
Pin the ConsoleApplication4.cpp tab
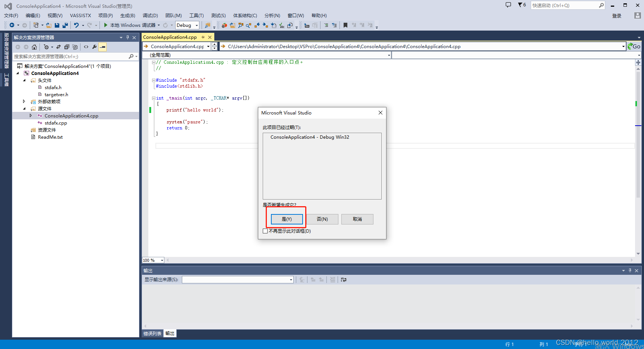(x=203, y=37)
